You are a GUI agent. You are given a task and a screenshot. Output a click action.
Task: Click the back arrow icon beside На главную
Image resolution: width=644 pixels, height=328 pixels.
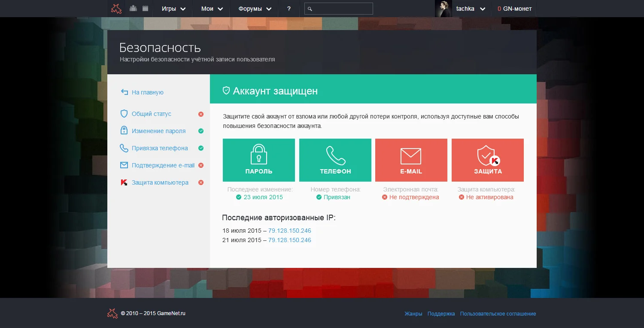[x=125, y=92]
